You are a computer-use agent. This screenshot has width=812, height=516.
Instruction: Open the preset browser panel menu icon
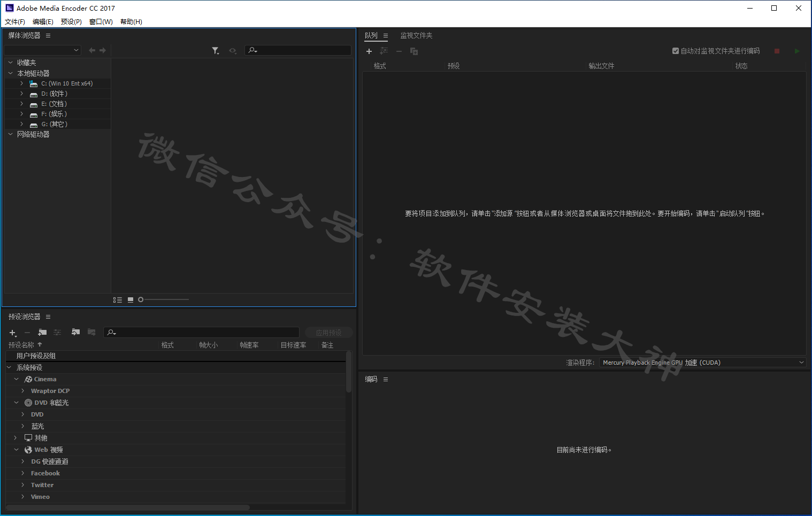48,317
